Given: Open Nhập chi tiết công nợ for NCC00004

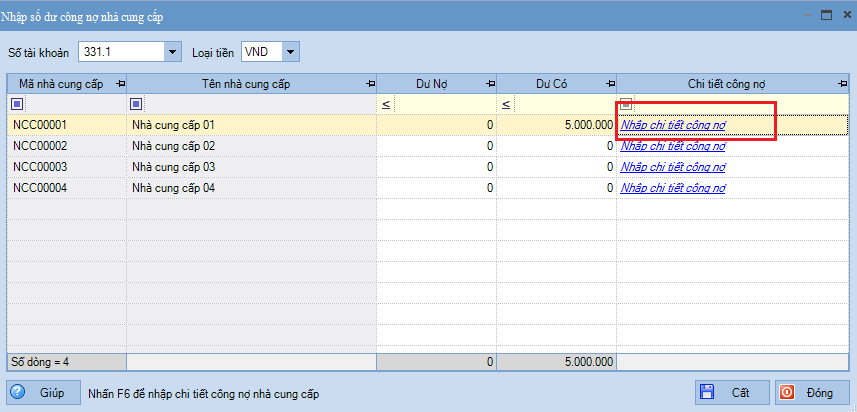Looking at the screenshot, I should pos(673,187).
